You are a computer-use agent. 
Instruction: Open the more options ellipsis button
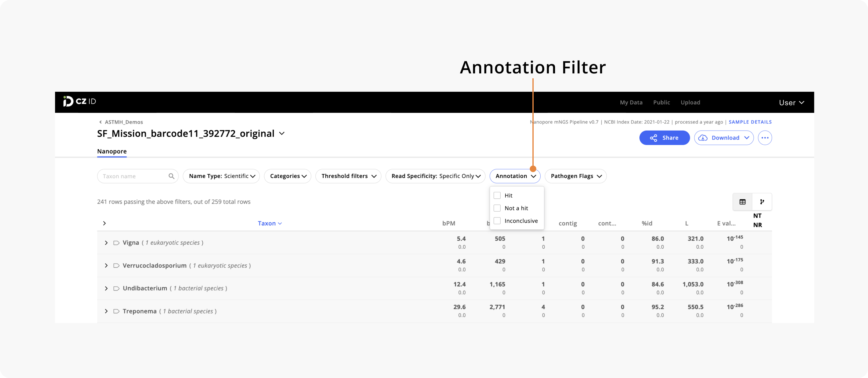(765, 138)
